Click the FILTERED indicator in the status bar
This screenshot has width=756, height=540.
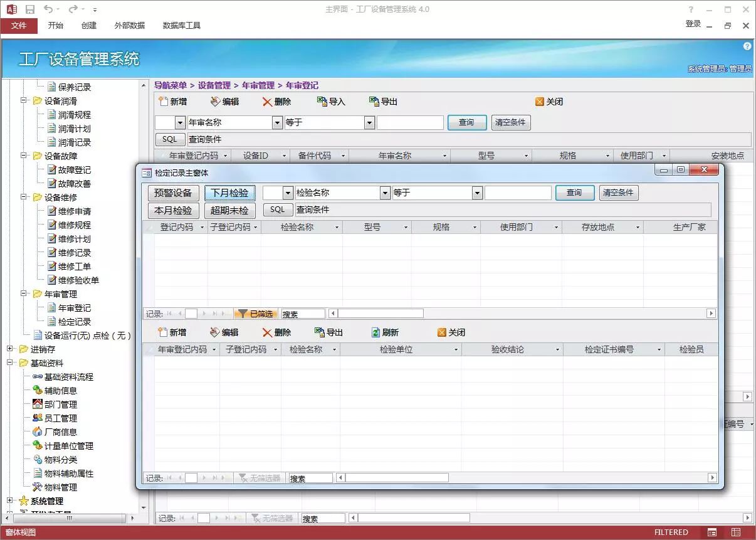[x=671, y=532]
